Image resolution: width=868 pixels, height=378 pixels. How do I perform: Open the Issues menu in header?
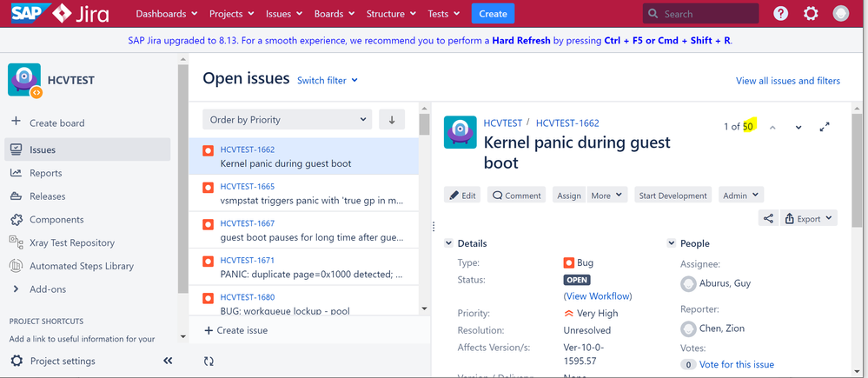[284, 14]
